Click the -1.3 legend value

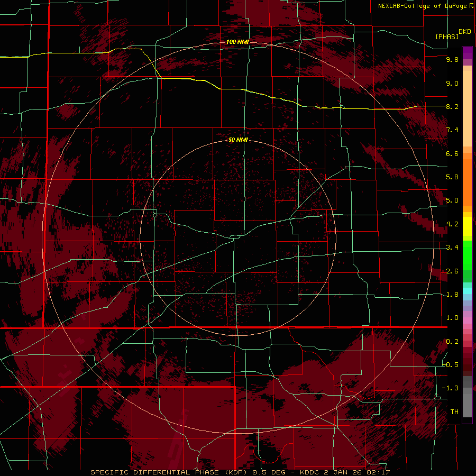451,388
